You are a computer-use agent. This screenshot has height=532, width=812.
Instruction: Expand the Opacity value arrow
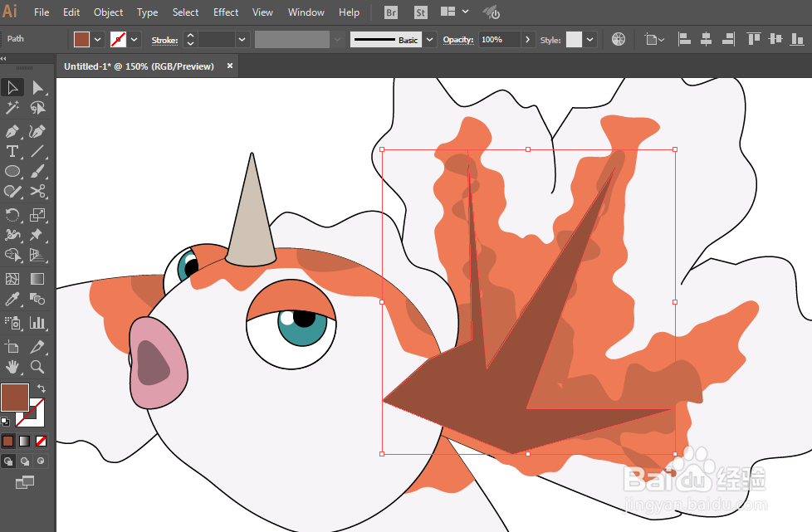tap(528, 39)
